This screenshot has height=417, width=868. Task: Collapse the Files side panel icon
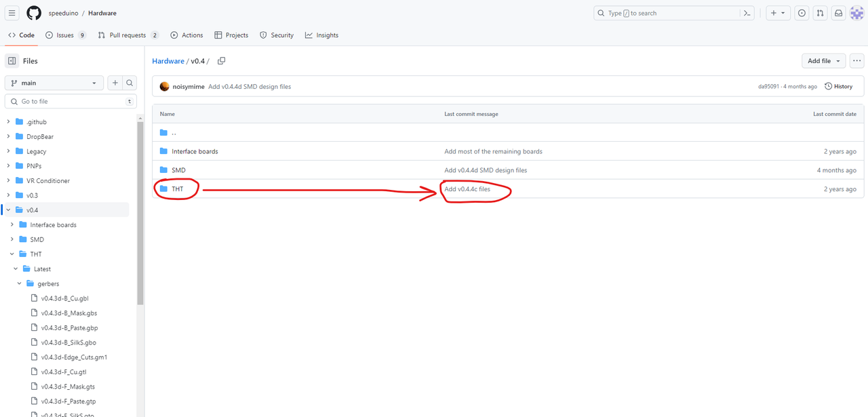click(x=12, y=61)
